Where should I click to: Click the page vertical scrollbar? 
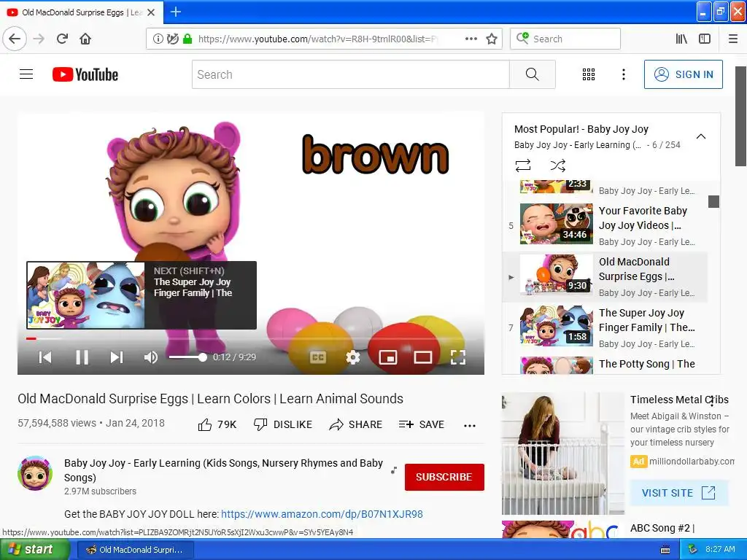tap(740, 116)
